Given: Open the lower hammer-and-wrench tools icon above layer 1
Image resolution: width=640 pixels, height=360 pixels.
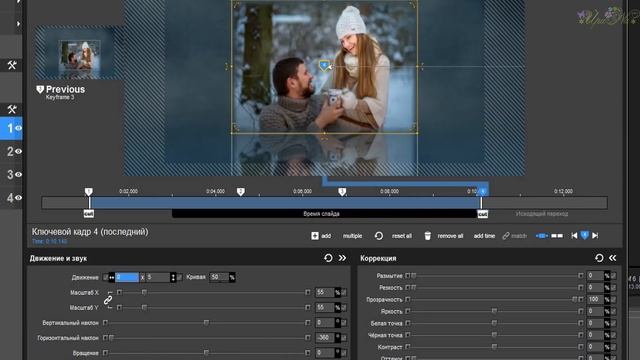Looking at the screenshot, I should (11, 109).
